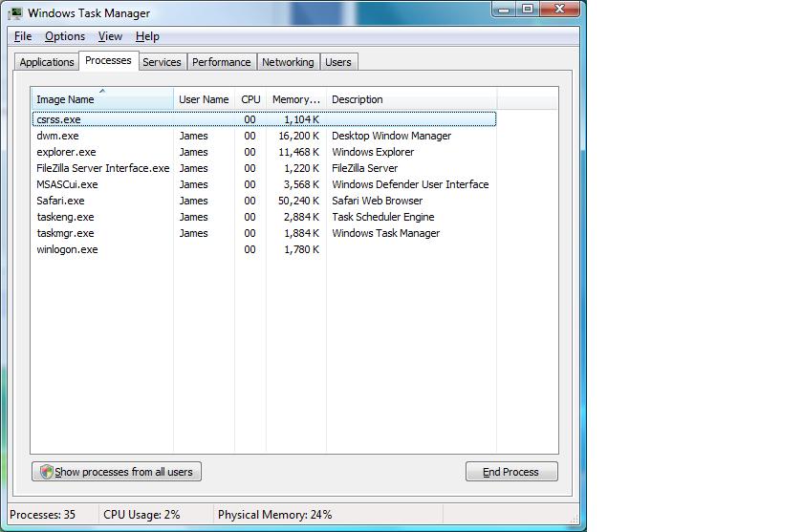This screenshot has width=803, height=532.
Task: Click the FileZilla Server description cell
Action: [364, 168]
